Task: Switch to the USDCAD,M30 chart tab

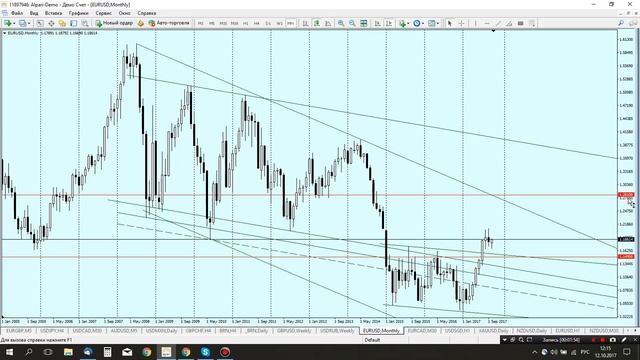Action: (x=87, y=331)
